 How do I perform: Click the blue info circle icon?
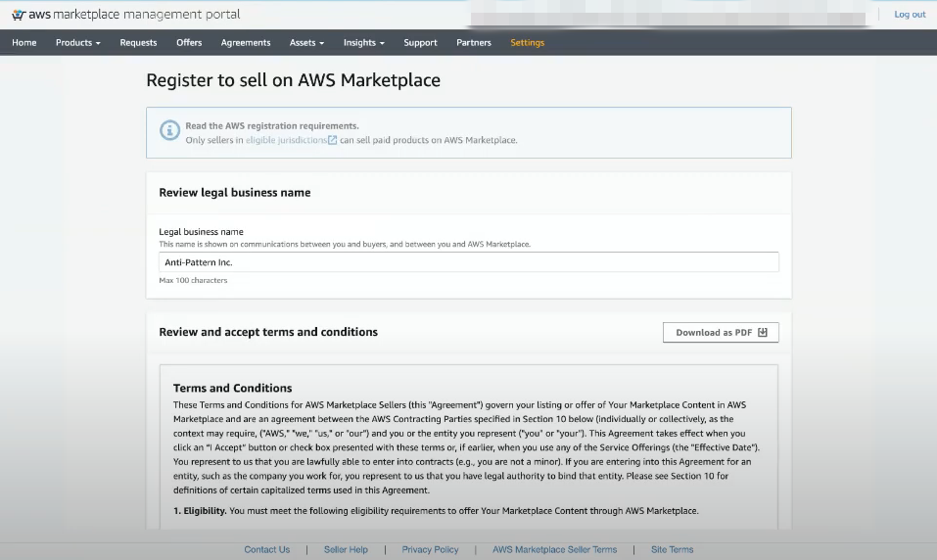pyautogui.click(x=169, y=130)
